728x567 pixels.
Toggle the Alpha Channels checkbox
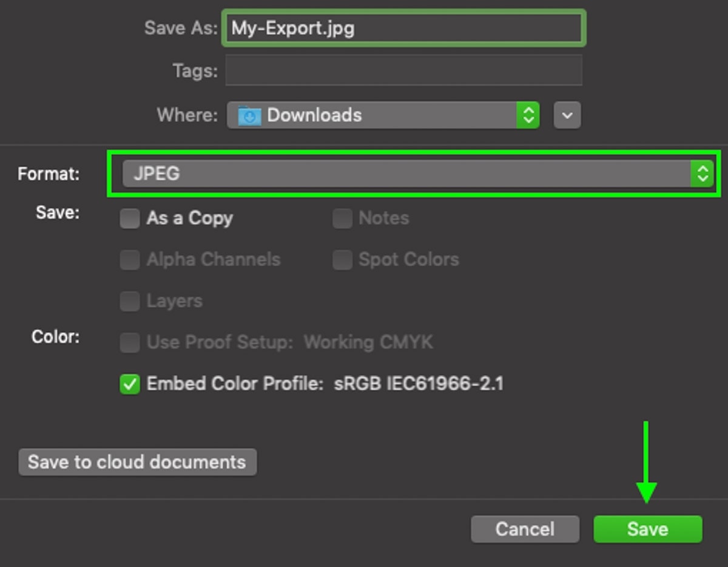tap(130, 260)
